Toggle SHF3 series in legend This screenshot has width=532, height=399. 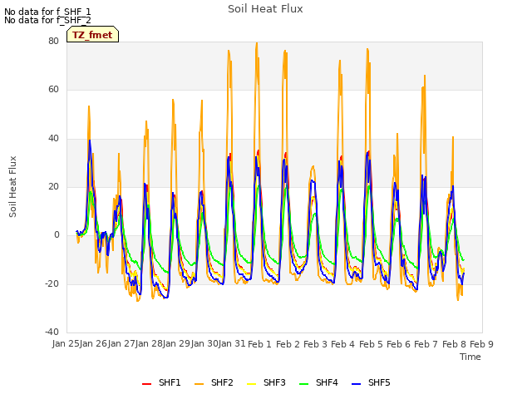click(x=266, y=382)
